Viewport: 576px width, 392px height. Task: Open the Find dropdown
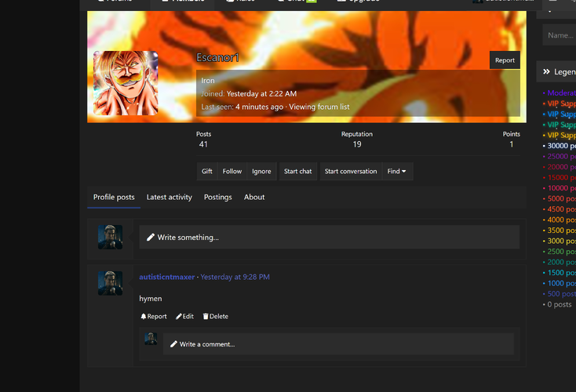[x=397, y=172]
